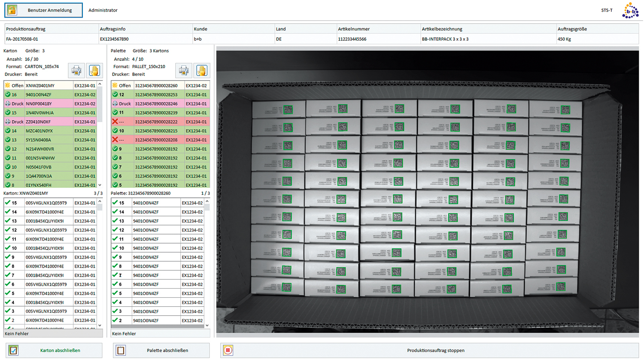644x362 pixels.
Task: Select the Artikelbezeichnung column header
Action: (x=442, y=29)
